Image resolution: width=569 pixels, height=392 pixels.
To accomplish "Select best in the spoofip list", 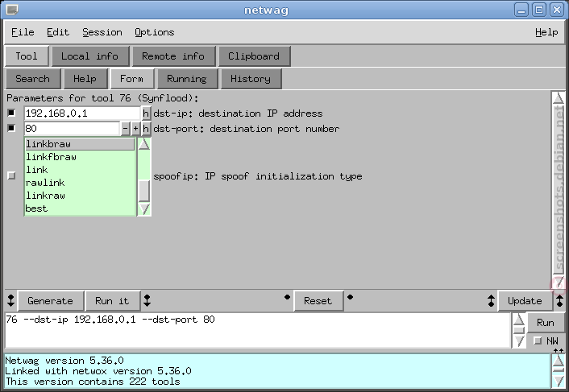I will click(80, 208).
